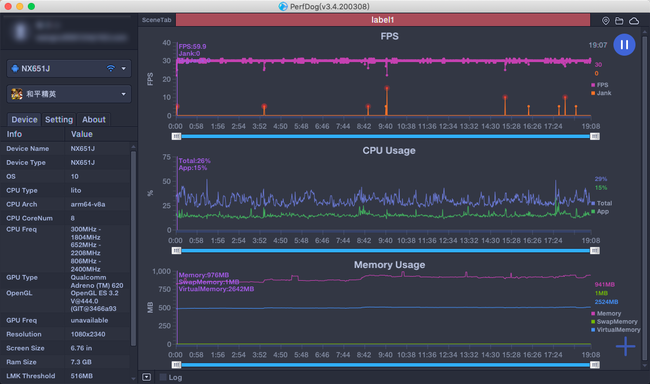Viewport: 650px width, 384px height.
Task: Toggle Total CPU series in legend
Action: tap(601, 203)
